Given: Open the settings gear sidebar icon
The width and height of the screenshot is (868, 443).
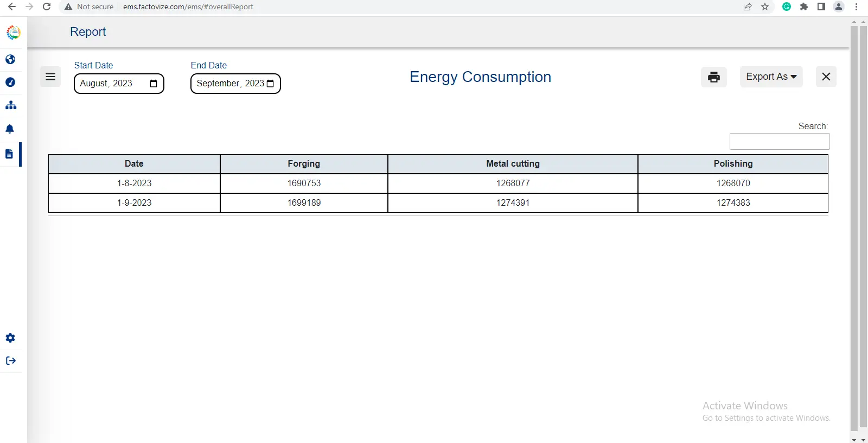Looking at the screenshot, I should (10, 338).
